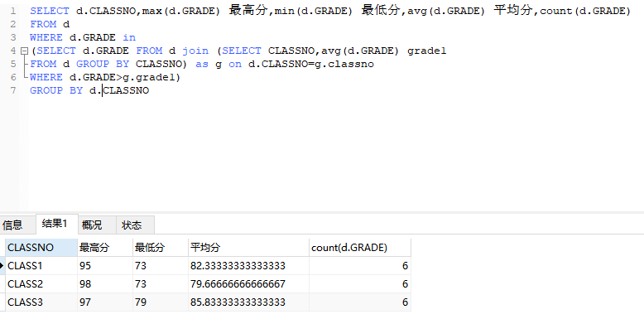Place cursor on 'WHERE d.GRADE in' line
This screenshot has height=324, width=644.
pos(83,37)
